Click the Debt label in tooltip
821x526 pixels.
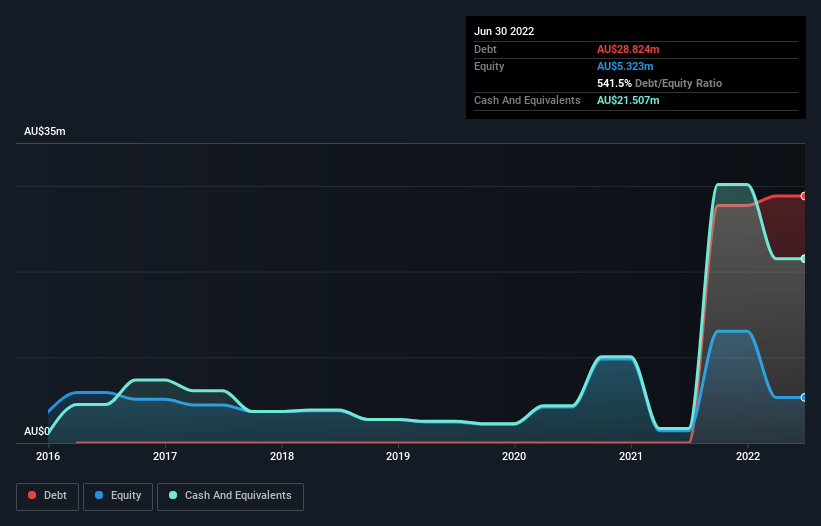(x=485, y=49)
